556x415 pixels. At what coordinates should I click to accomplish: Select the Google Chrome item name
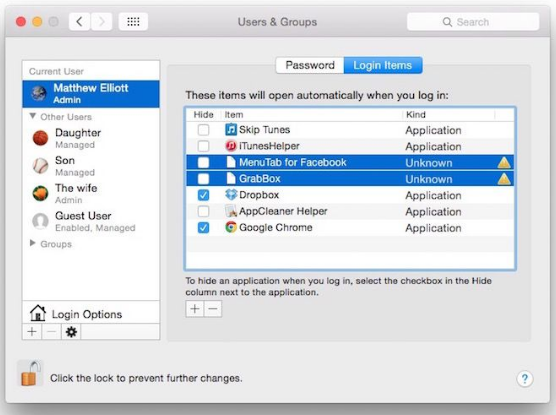click(276, 228)
